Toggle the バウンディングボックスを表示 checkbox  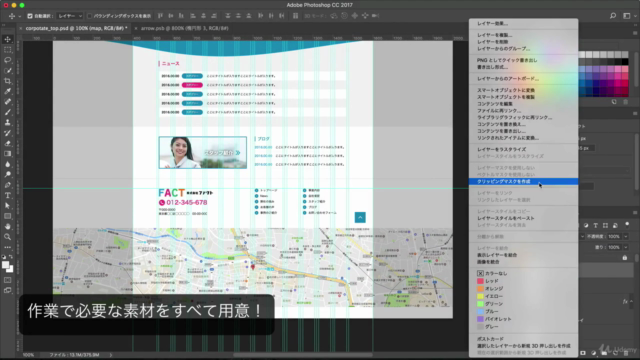coord(89,16)
